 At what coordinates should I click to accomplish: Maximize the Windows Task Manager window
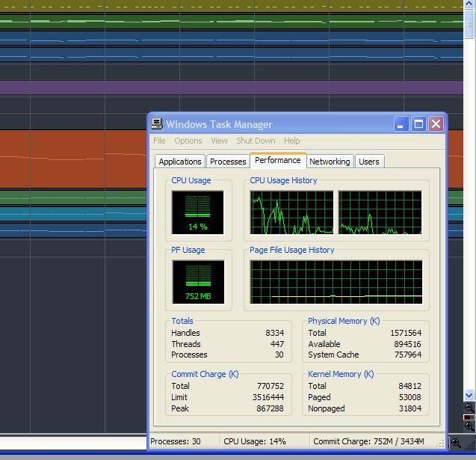tap(419, 124)
